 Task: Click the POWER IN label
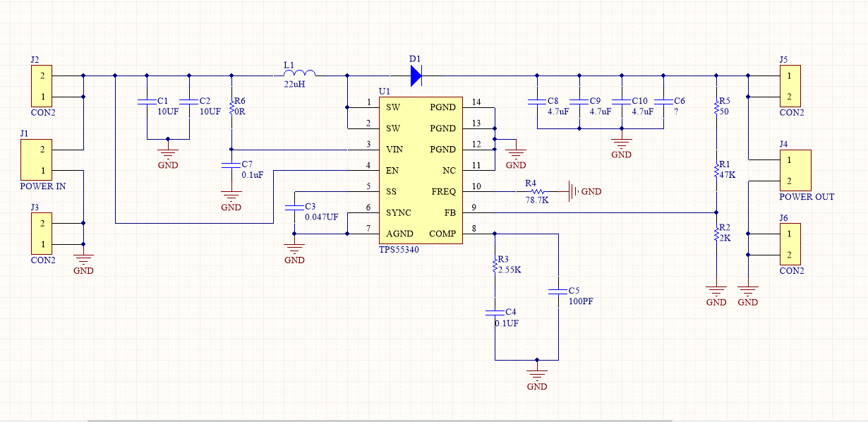43,186
